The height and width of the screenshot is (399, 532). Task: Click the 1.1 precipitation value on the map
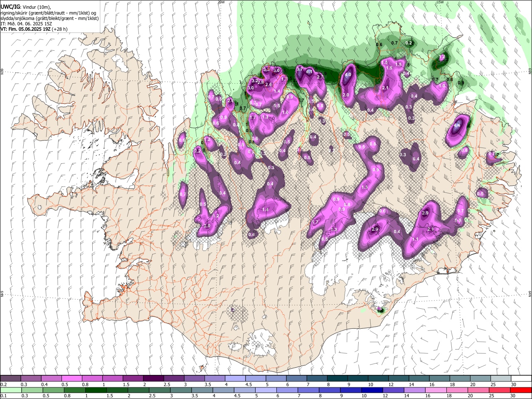(x=415, y=239)
